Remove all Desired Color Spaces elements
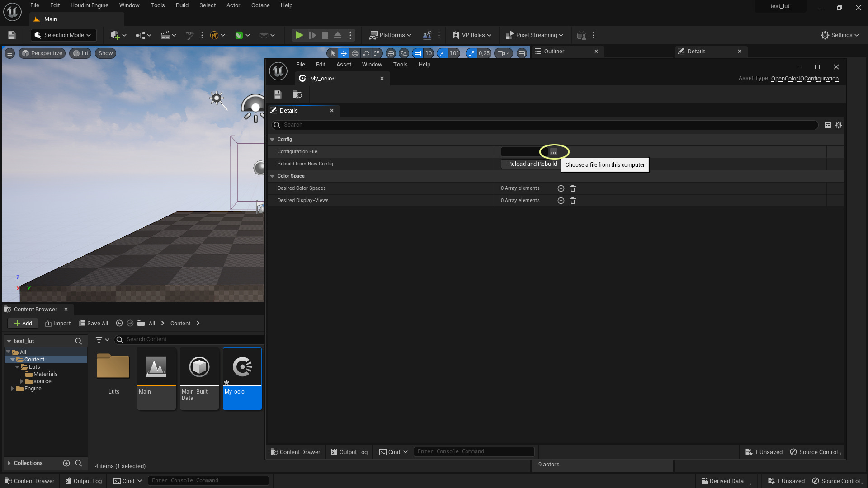The width and height of the screenshot is (868, 488). (x=573, y=188)
